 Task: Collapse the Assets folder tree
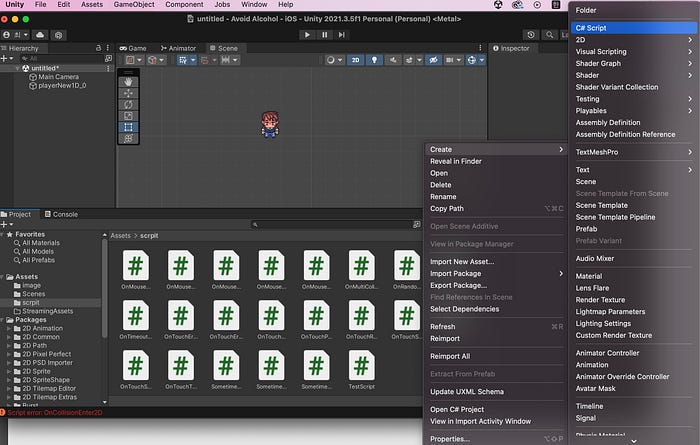[3, 277]
